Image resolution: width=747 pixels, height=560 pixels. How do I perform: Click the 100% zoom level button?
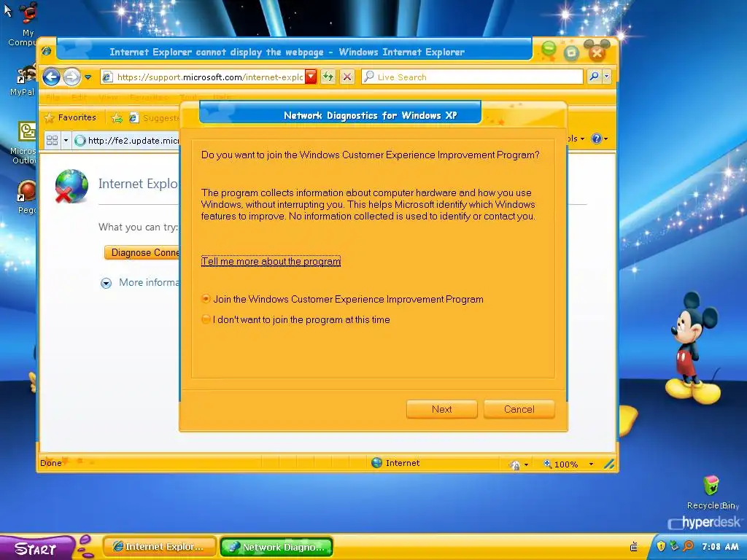561,464
